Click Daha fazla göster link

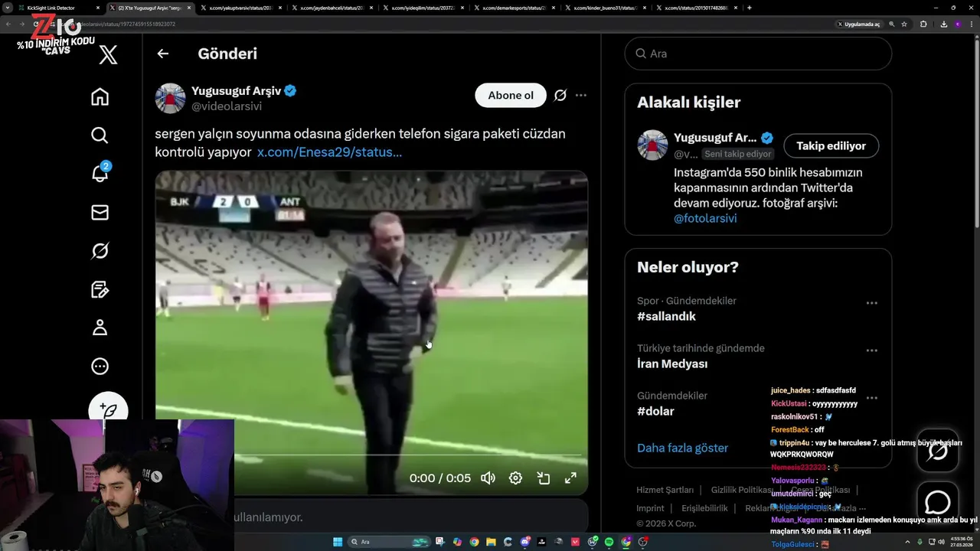point(682,448)
